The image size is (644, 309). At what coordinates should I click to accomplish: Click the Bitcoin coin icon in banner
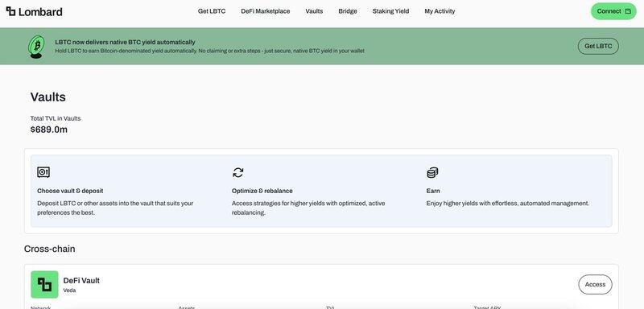pos(36,47)
